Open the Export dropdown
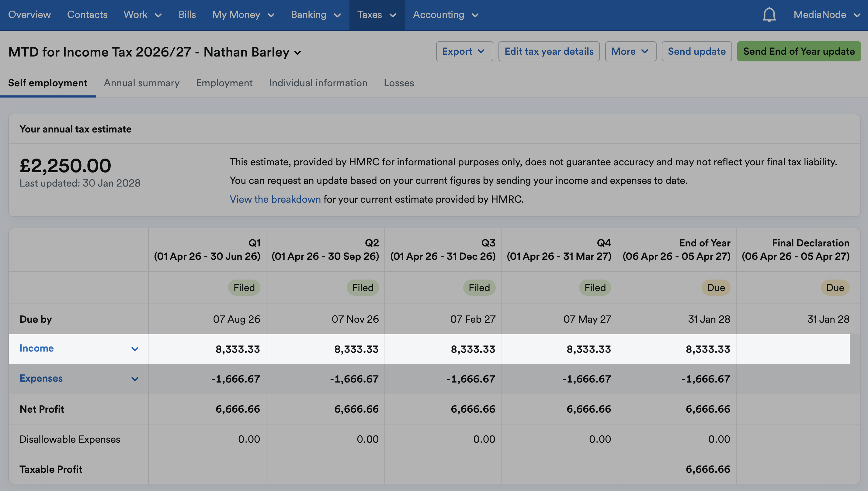The image size is (868, 491). 464,51
